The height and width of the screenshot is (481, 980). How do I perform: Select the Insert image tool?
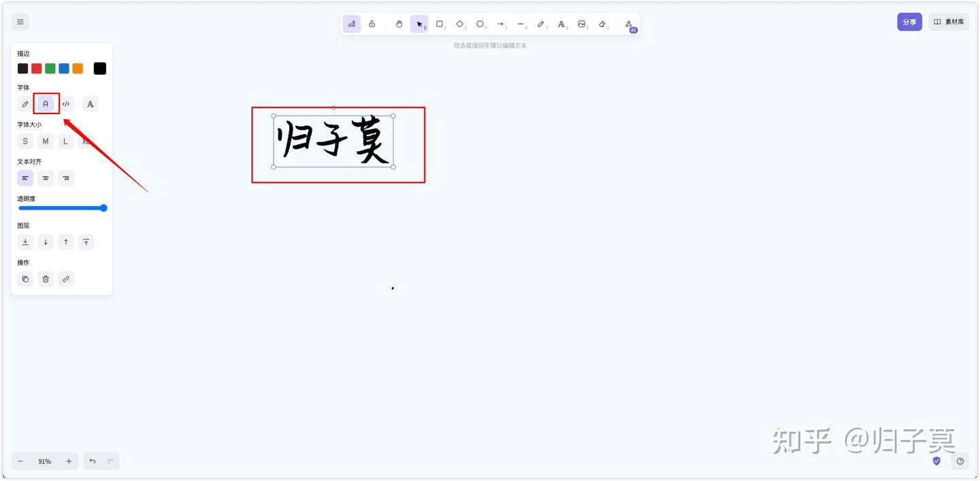582,24
